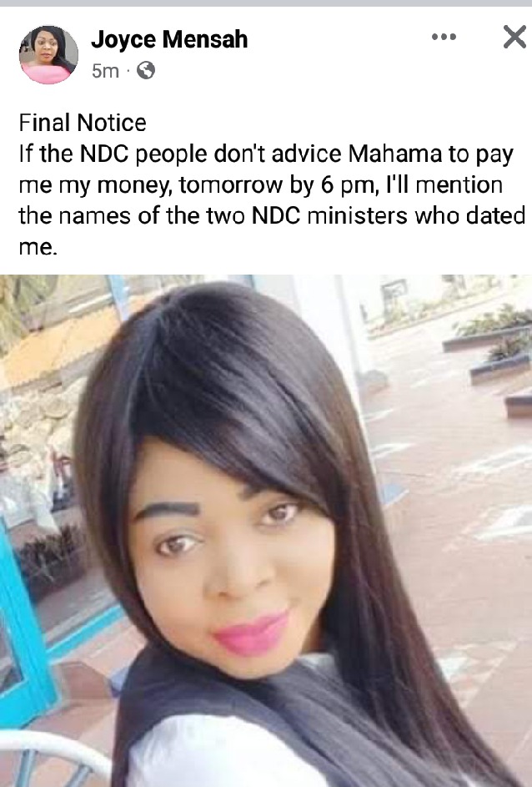Click the planter boxes in the photo background
532x787 pixels.
tap(494, 351)
